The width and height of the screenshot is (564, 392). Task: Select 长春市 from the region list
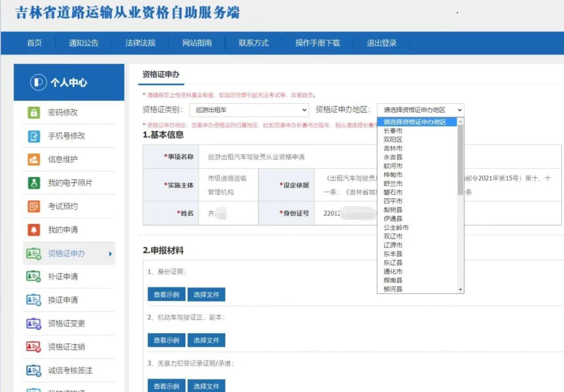[x=393, y=130]
